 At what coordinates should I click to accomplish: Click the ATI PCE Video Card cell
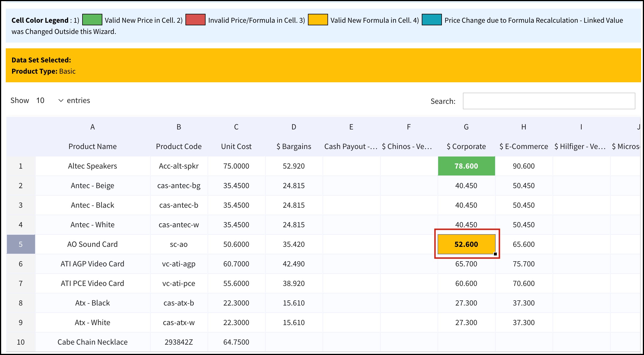[x=93, y=283]
